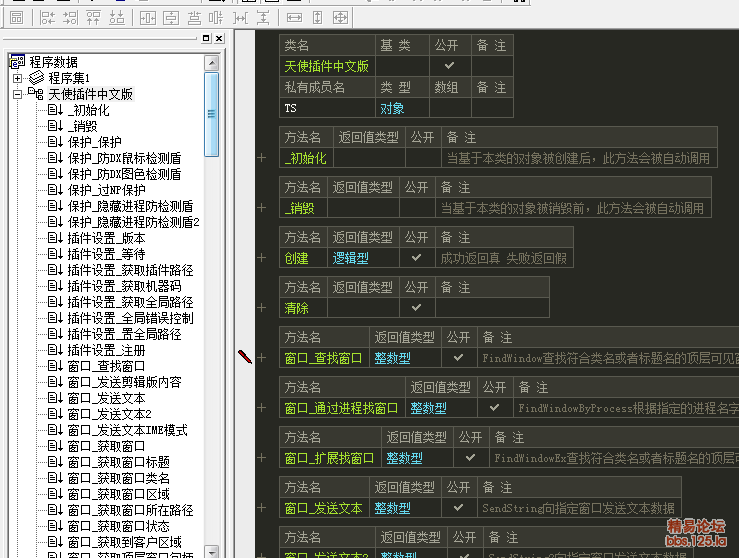This screenshot has width=739, height=558.
Task: Click the align bottom edges icon
Action: (x=116, y=18)
